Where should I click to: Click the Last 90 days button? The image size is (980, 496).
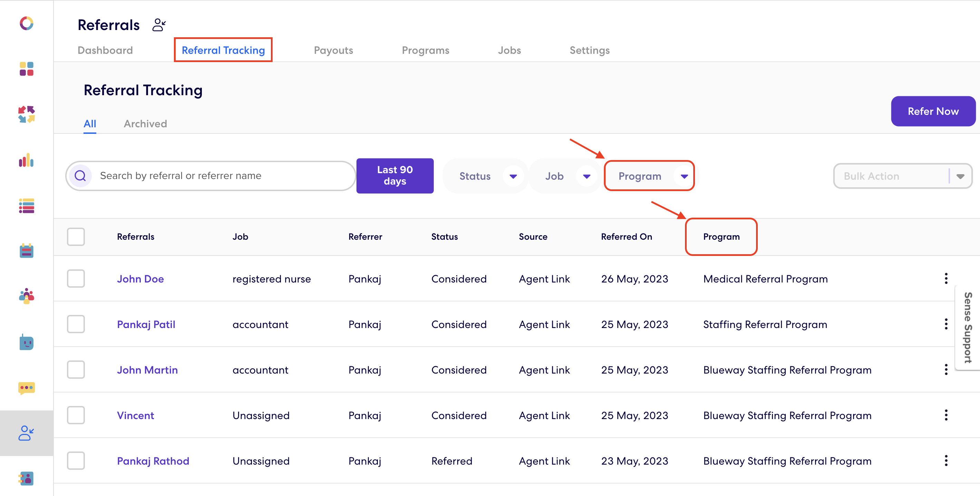395,176
